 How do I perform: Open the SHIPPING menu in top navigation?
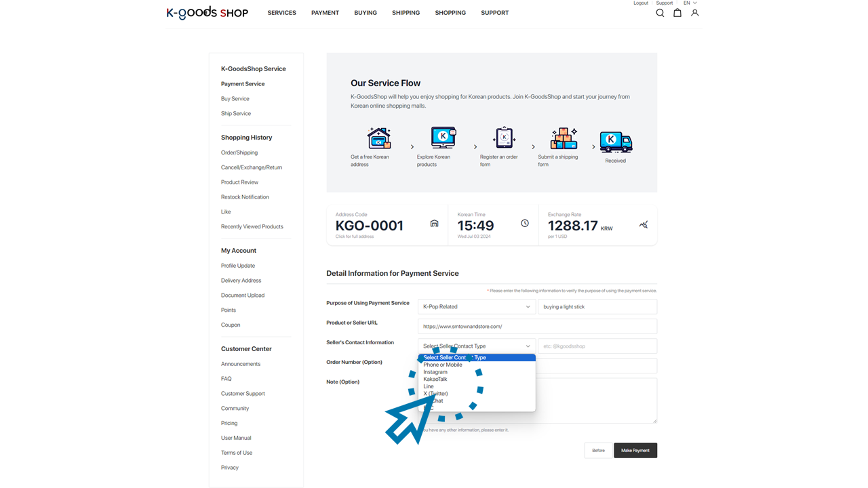pyautogui.click(x=406, y=13)
